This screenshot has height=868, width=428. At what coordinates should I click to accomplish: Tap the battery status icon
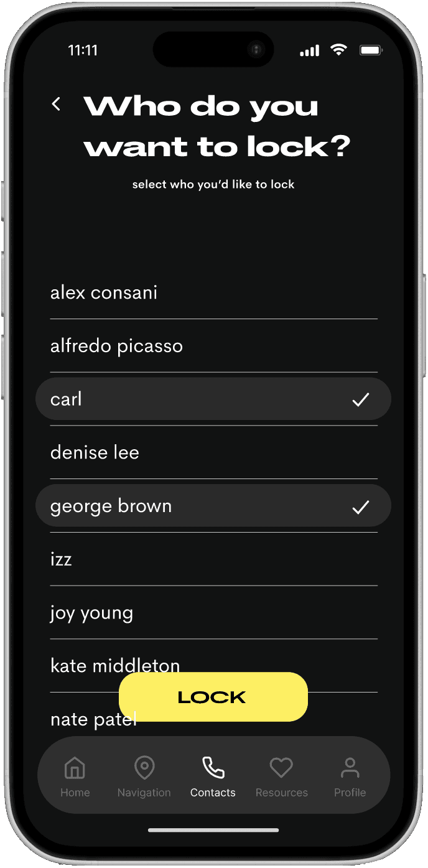coord(371,50)
